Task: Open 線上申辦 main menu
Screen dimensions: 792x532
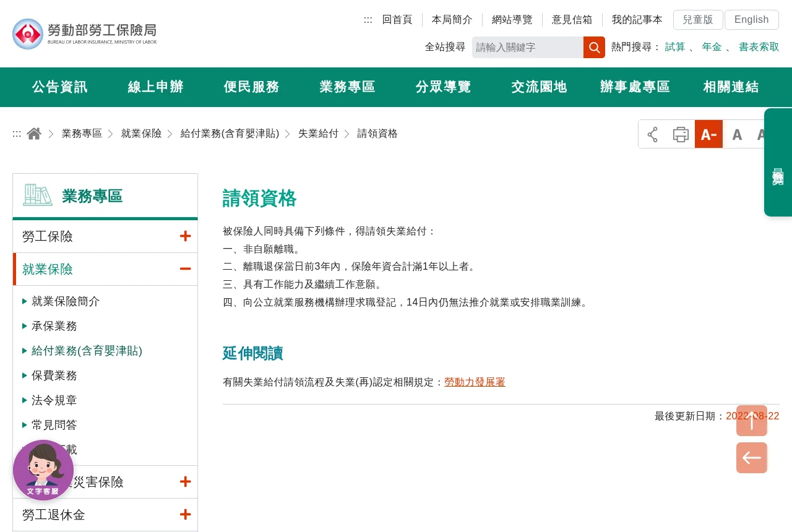Action: click(156, 87)
